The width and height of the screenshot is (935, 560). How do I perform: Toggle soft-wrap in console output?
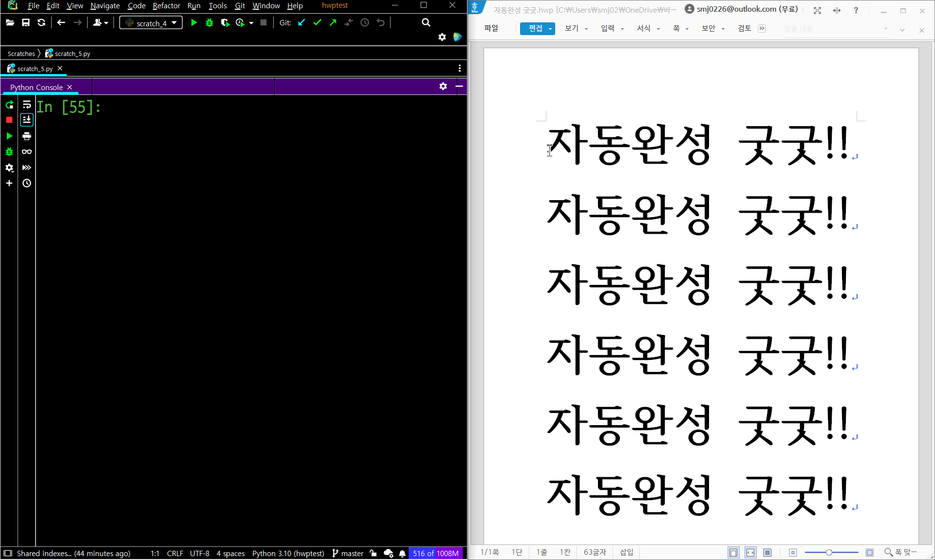pyautogui.click(x=27, y=105)
